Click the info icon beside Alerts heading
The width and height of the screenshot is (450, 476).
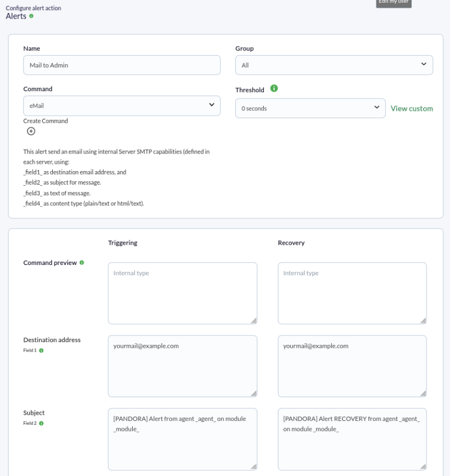click(x=31, y=16)
